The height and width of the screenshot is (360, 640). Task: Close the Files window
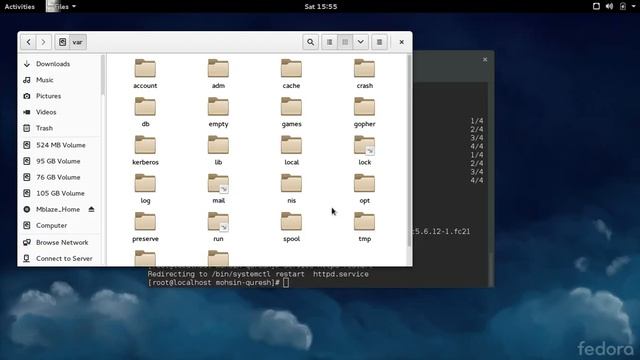pos(402,42)
